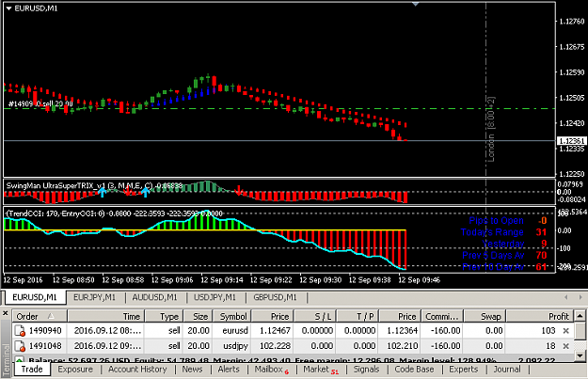This screenshot has height=379, width=588.
Task: Close order 1491048 with its X button
Action: click(565, 346)
